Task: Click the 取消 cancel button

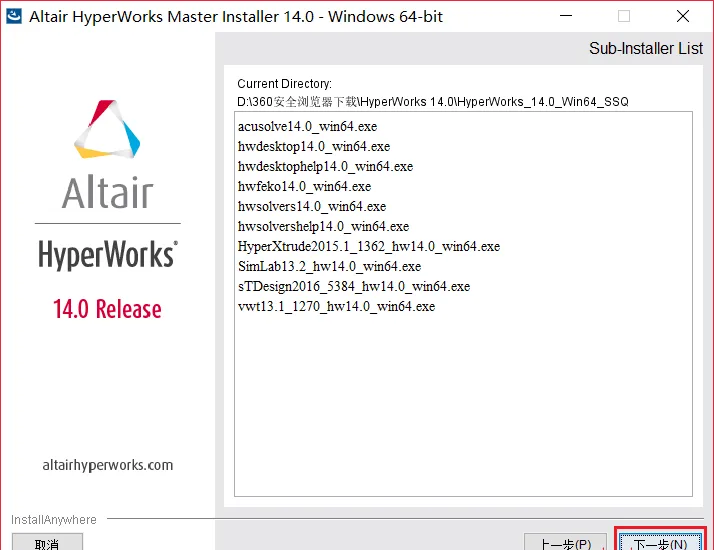Action: tap(47, 542)
